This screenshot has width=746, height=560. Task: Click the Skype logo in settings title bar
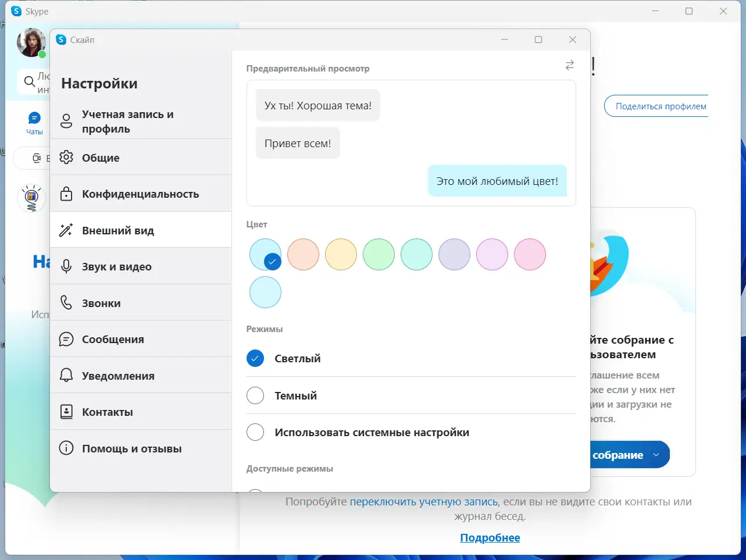tap(61, 40)
